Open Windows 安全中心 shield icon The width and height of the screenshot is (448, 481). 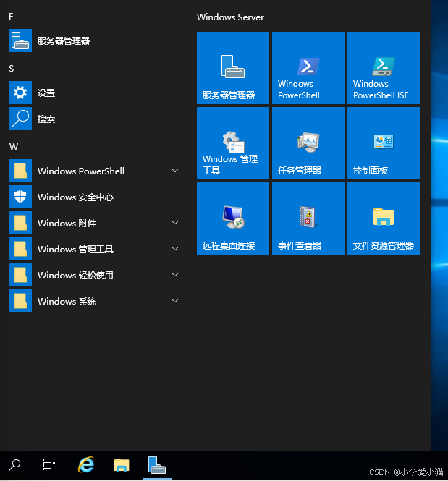point(20,197)
